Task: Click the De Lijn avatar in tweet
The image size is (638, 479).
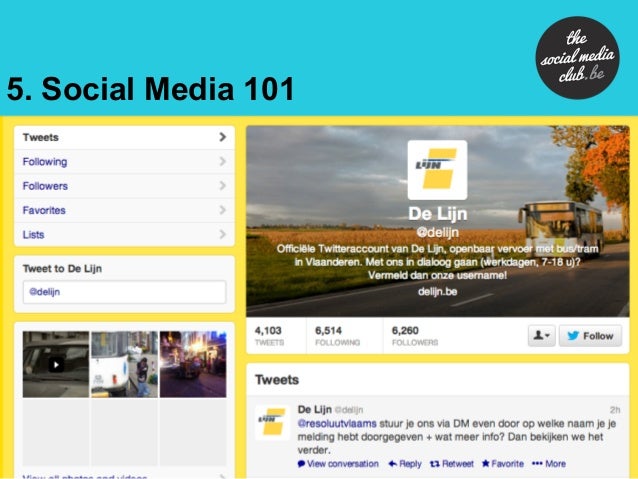Action: point(273,422)
